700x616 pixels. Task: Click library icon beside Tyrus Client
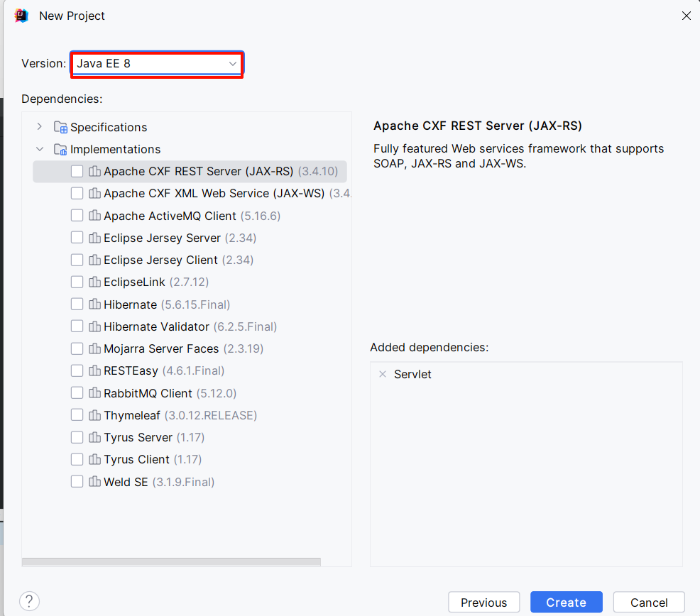click(94, 459)
